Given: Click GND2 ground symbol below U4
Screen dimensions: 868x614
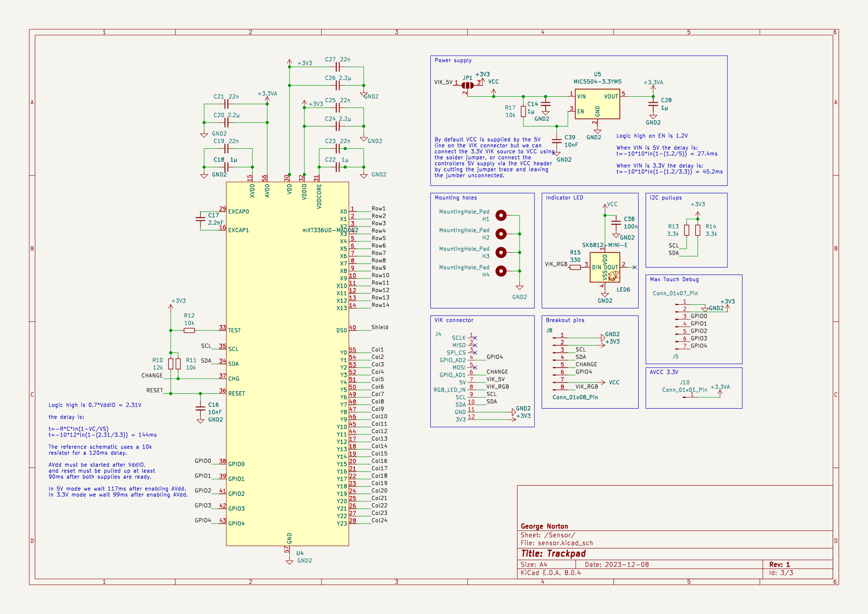Looking at the screenshot, I should tap(289, 561).
